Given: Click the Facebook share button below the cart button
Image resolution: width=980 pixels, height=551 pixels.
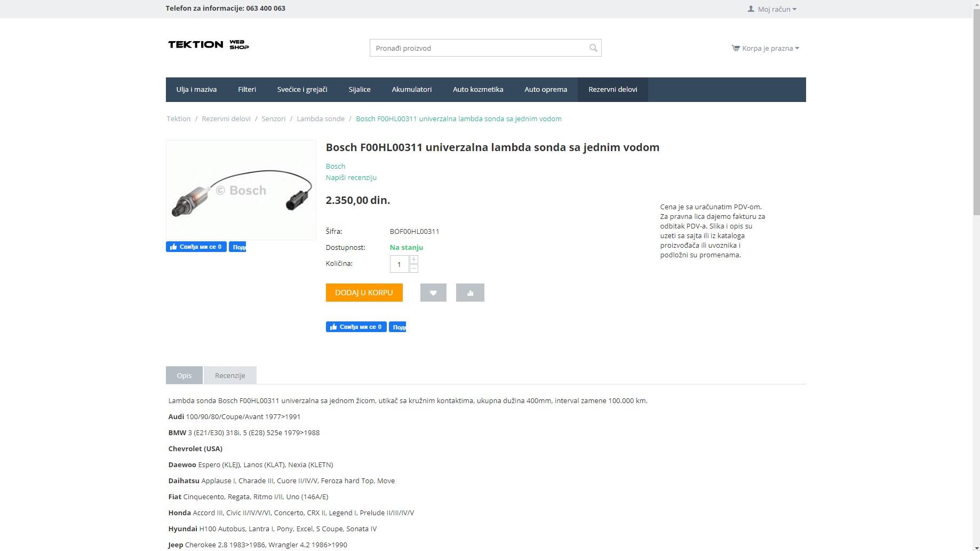Looking at the screenshot, I should pos(397,327).
